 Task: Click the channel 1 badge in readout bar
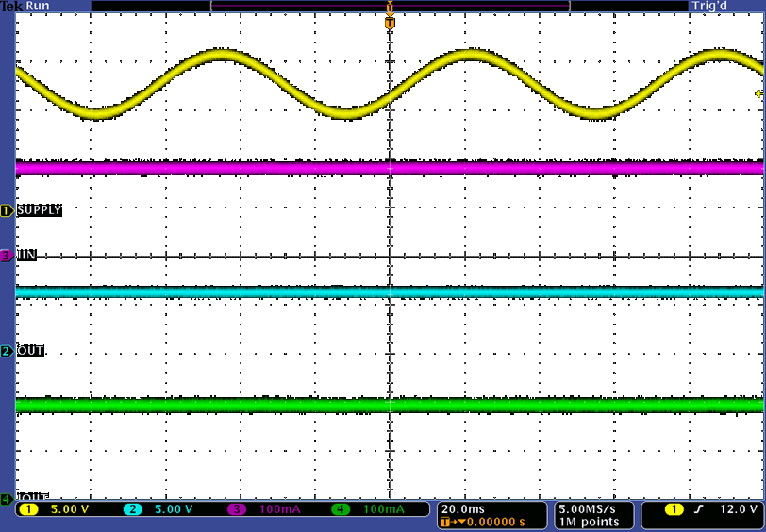coord(29,509)
